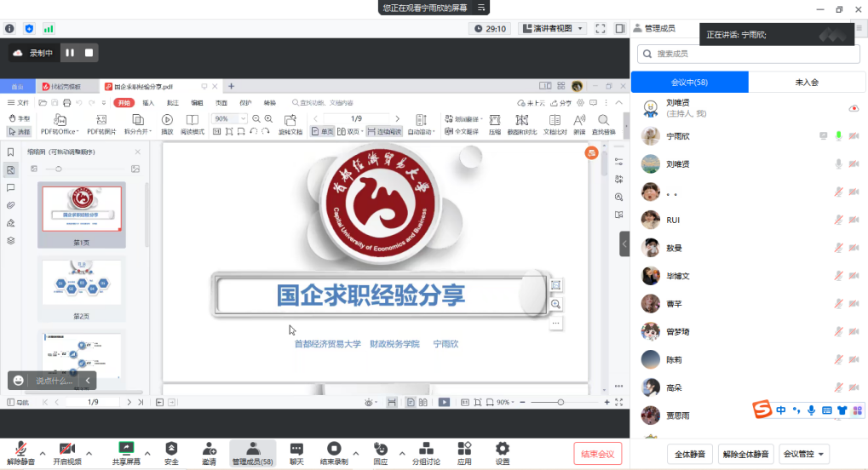Image resolution: width=868 pixels, height=470 pixels.
Task: Adjust the bottom zoom slider
Action: (560, 403)
